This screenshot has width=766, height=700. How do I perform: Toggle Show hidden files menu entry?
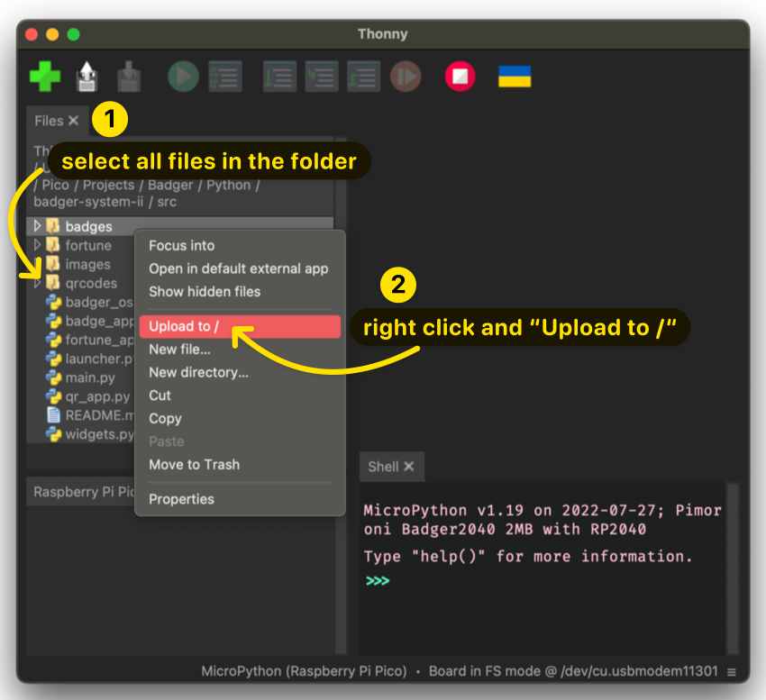(x=240, y=292)
